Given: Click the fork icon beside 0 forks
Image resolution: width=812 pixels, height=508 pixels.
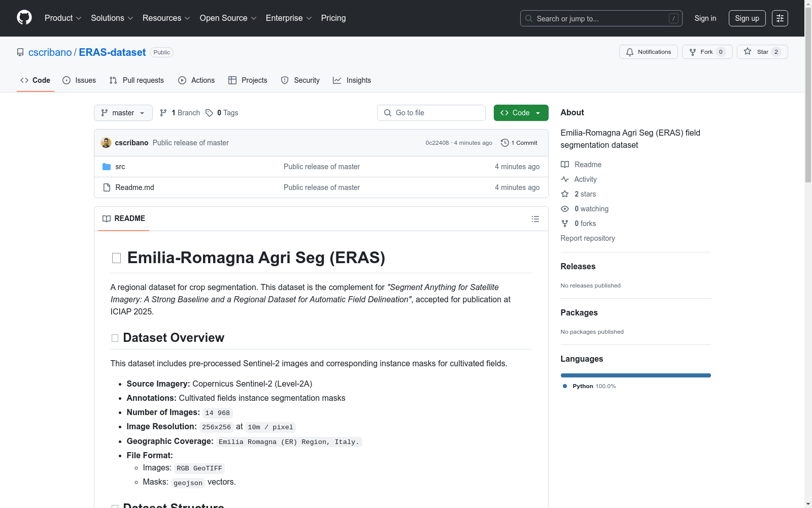Looking at the screenshot, I should pyautogui.click(x=565, y=224).
